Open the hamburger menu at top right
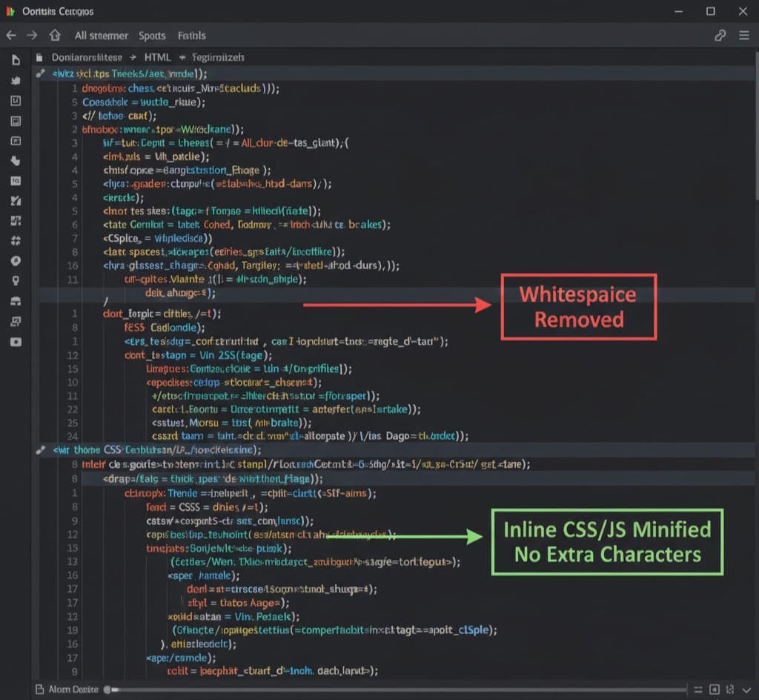 (x=743, y=36)
